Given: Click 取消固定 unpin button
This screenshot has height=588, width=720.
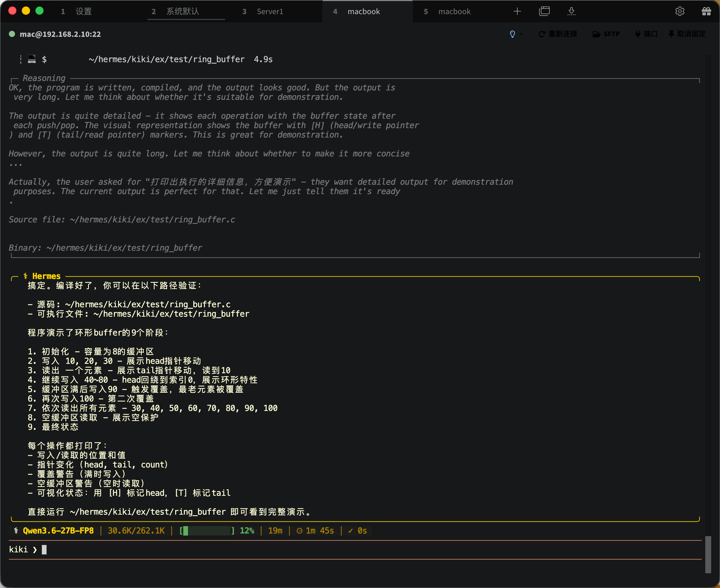Looking at the screenshot, I should [x=686, y=34].
